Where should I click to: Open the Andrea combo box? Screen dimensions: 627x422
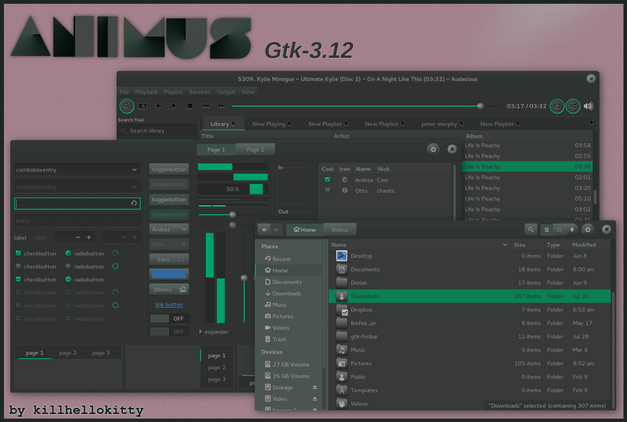pos(169,229)
